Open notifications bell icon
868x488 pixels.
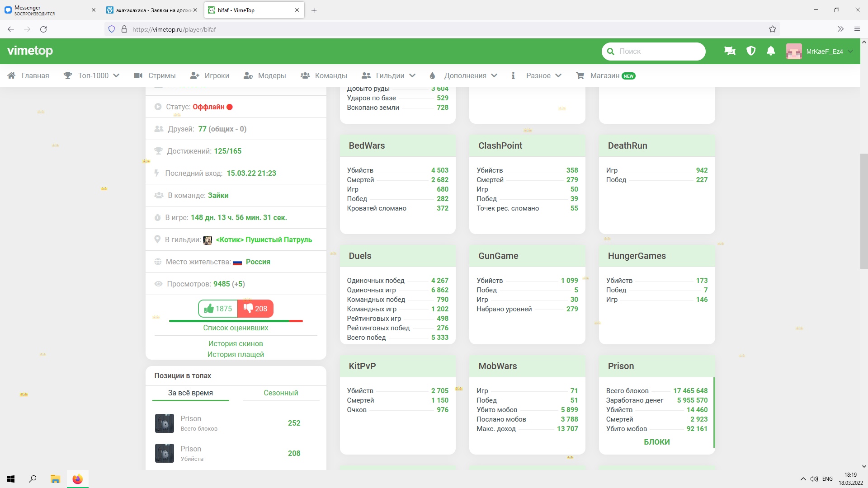point(771,51)
